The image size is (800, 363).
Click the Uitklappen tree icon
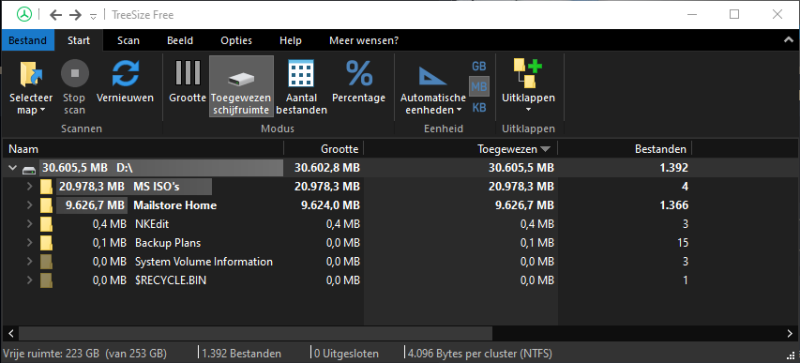point(528,73)
